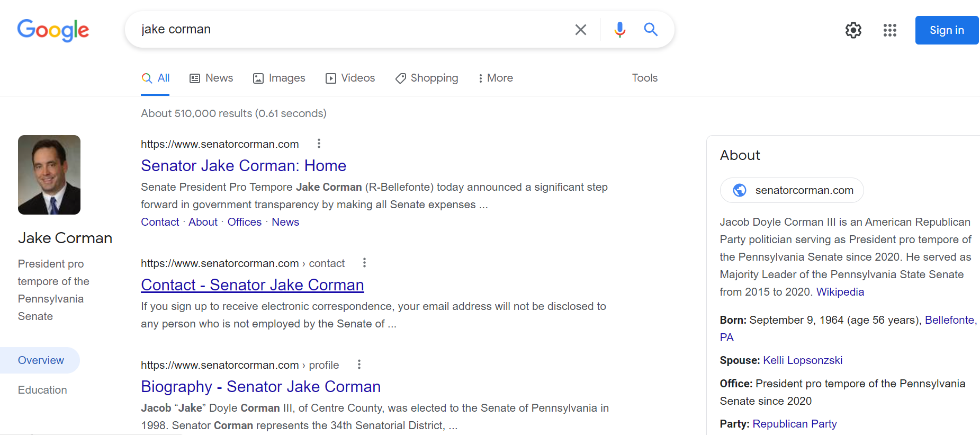Click the https://www.senatorcorman.com › contact URL
Screen dimensions: 980x435
pos(242,263)
